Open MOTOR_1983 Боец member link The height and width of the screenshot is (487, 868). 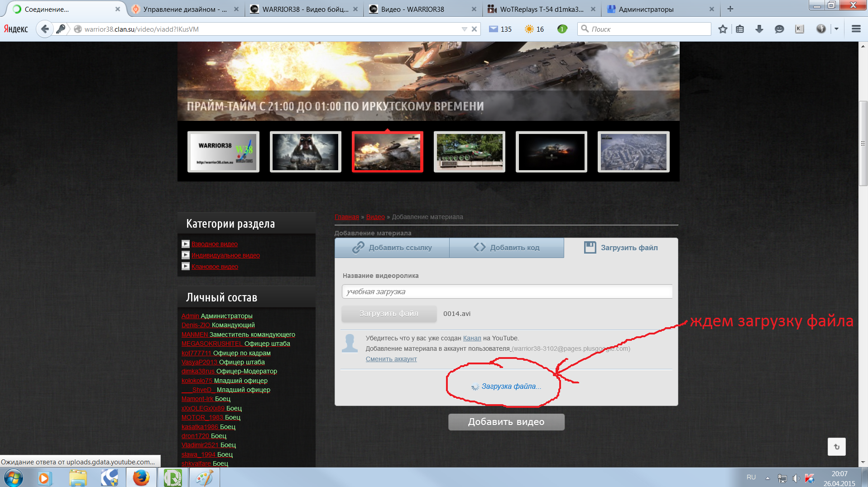tap(211, 417)
